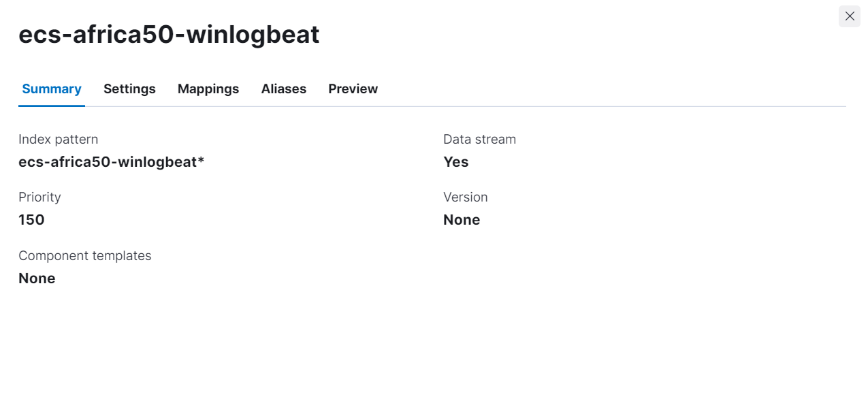Select the priority value 150
The image size is (868, 399).
[31, 220]
